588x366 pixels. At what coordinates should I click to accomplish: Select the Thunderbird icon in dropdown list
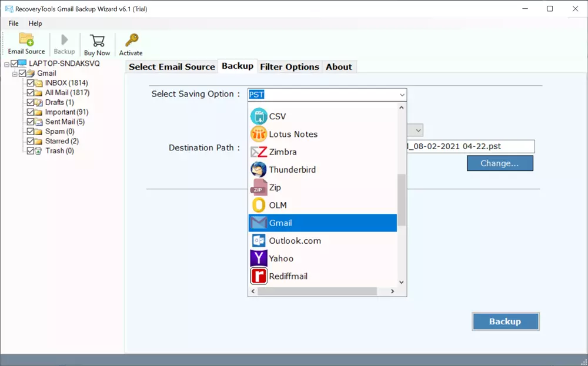pos(259,170)
